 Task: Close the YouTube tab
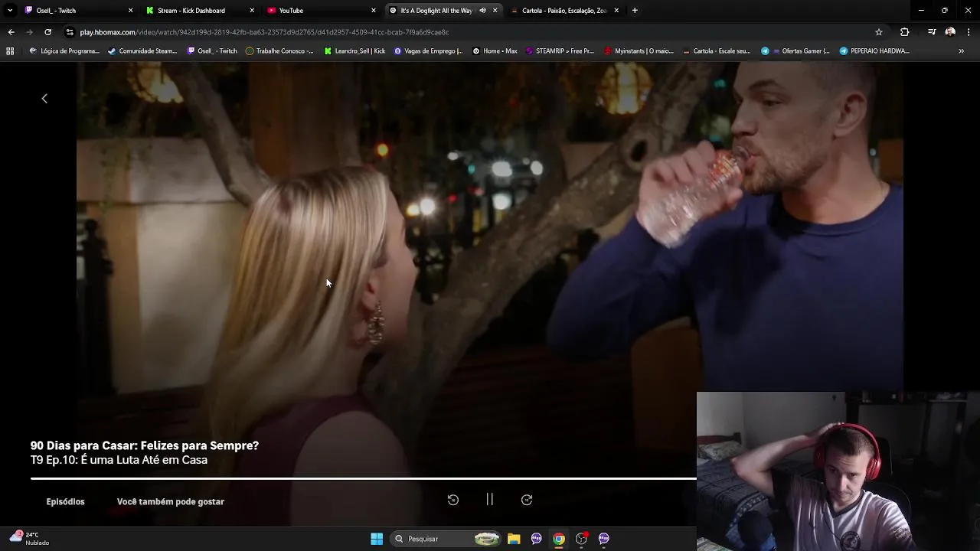374,11
